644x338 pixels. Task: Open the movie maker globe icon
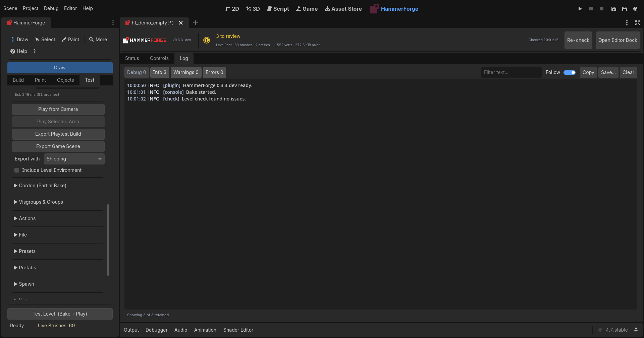point(635,9)
